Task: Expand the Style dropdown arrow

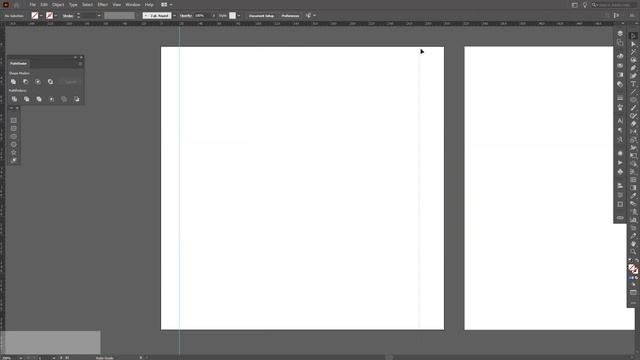Action: (239, 16)
